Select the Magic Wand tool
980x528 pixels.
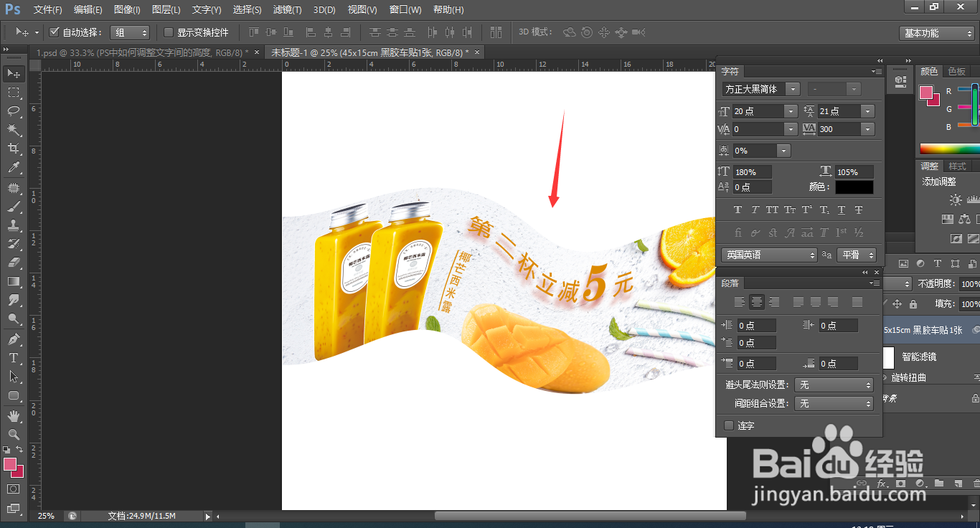click(13, 129)
